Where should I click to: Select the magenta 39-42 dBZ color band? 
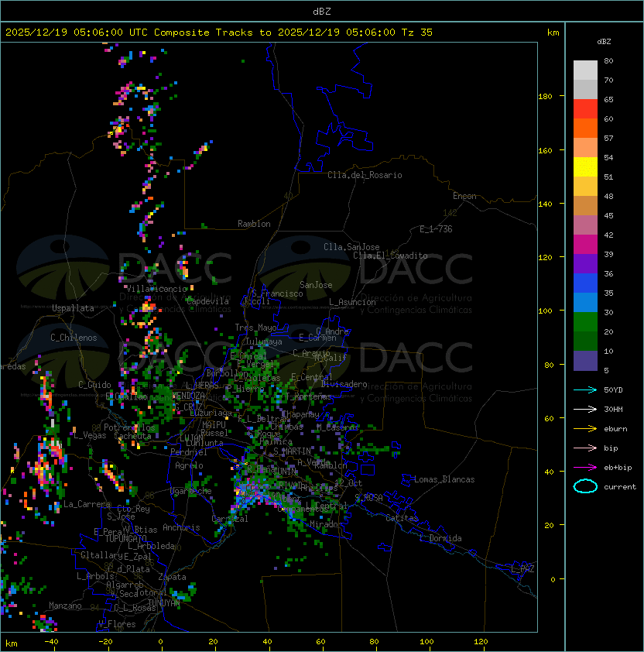[585, 245]
